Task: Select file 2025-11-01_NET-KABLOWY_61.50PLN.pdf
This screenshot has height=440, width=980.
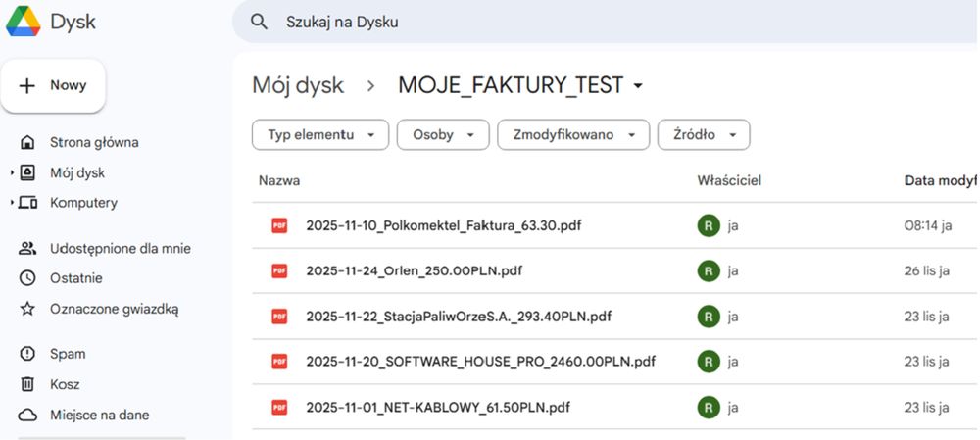Action: (x=438, y=407)
